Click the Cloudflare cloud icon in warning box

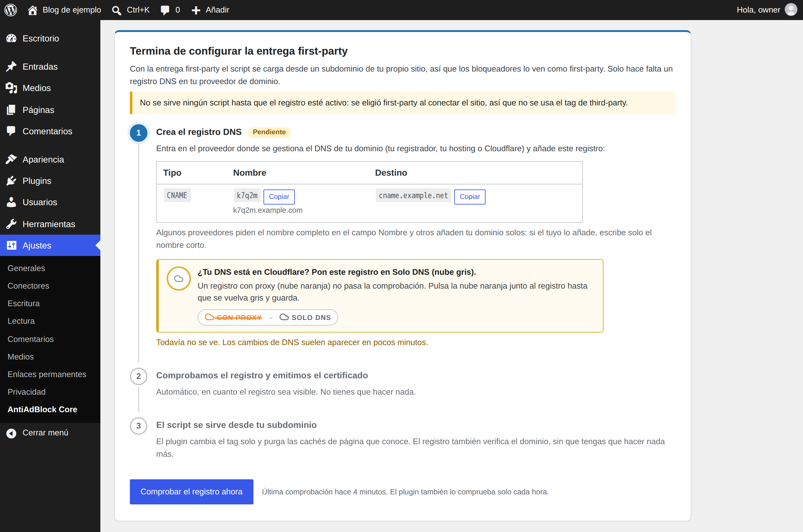(x=179, y=279)
